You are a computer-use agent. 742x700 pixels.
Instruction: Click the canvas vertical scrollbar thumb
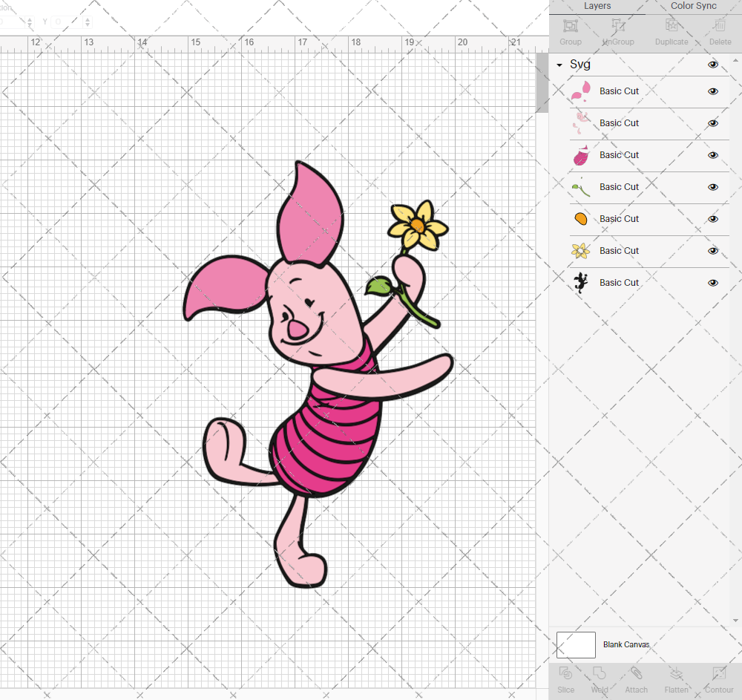[542, 83]
